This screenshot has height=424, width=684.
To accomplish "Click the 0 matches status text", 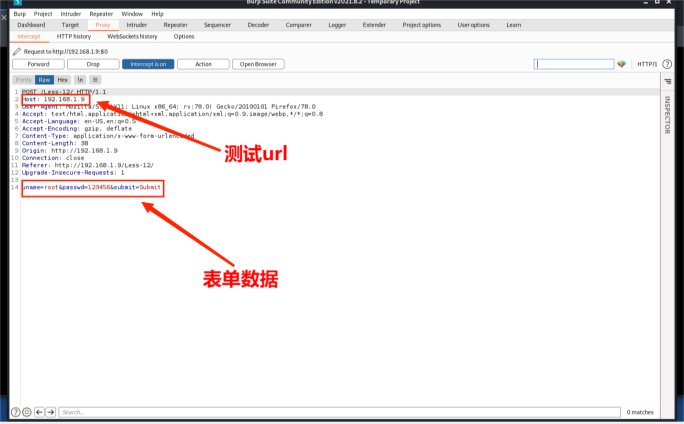I will coord(640,412).
